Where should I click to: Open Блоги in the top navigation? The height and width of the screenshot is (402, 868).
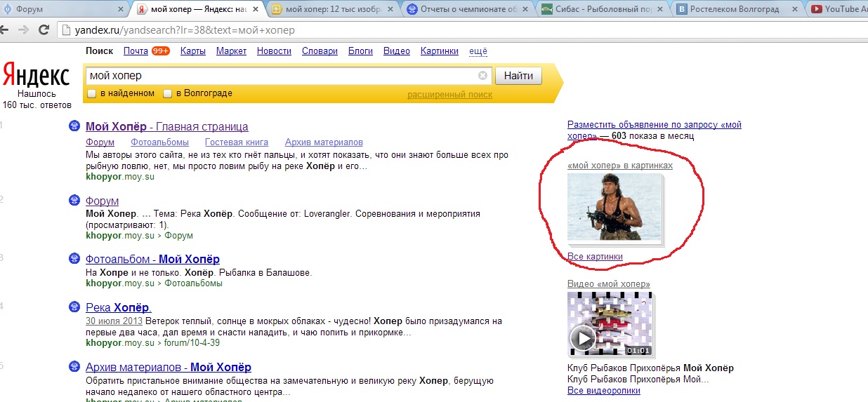click(x=360, y=51)
